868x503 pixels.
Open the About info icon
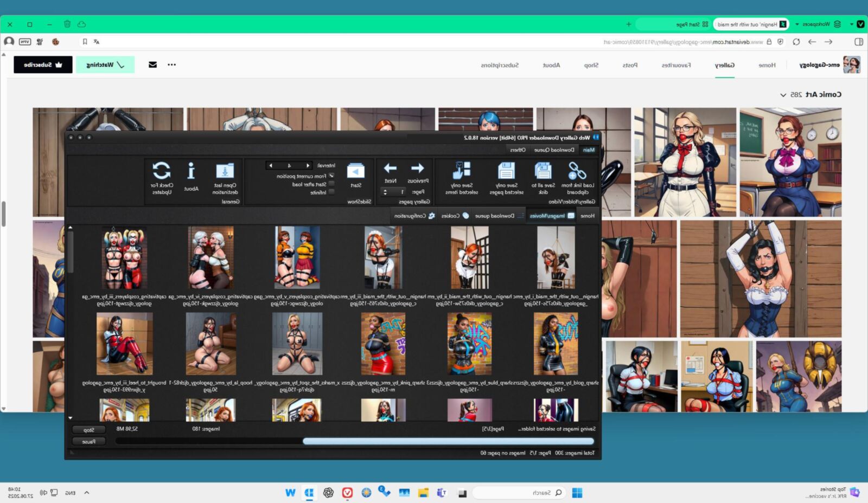tap(191, 171)
